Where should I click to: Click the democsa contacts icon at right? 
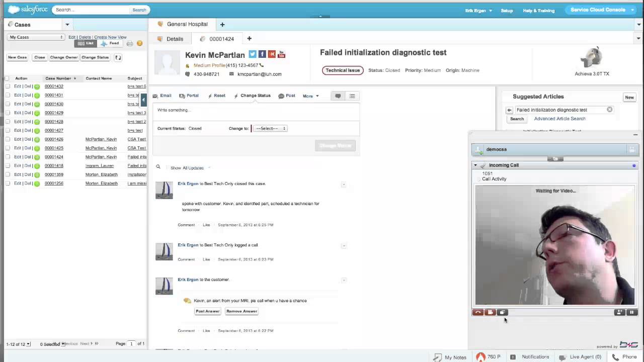point(631,149)
